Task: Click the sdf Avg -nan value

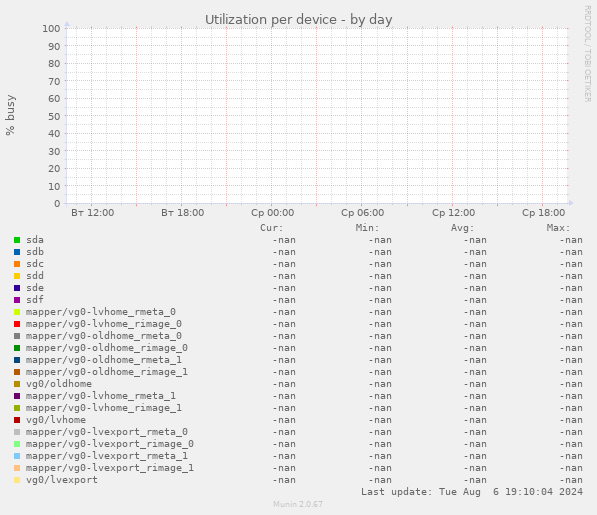Action: 475,300
